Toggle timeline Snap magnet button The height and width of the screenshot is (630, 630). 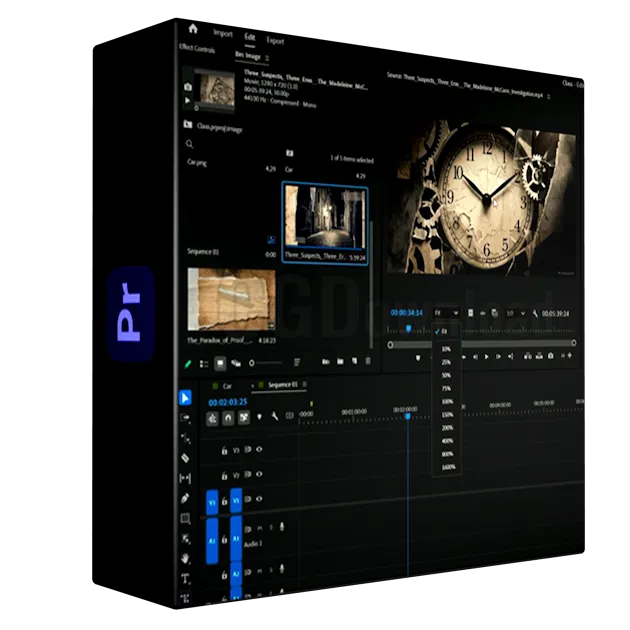coord(228,418)
